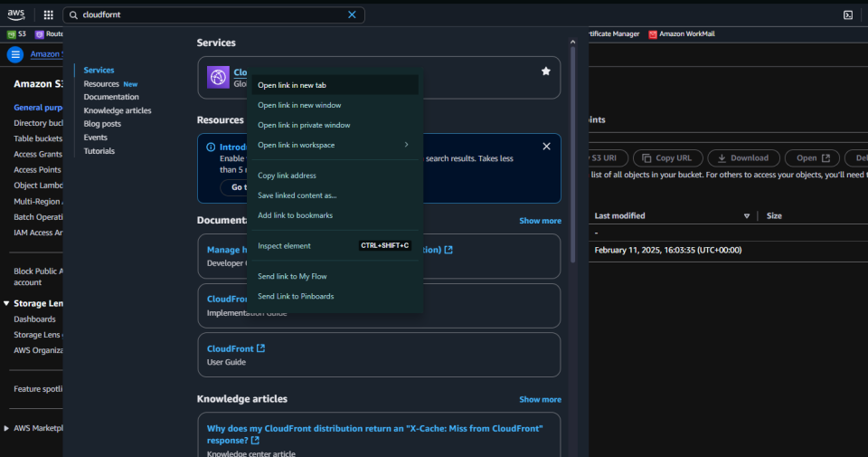Viewport: 868px width, 457px height.
Task: Open the Amazon WorkMail bookmark shortcut
Action: (x=682, y=34)
